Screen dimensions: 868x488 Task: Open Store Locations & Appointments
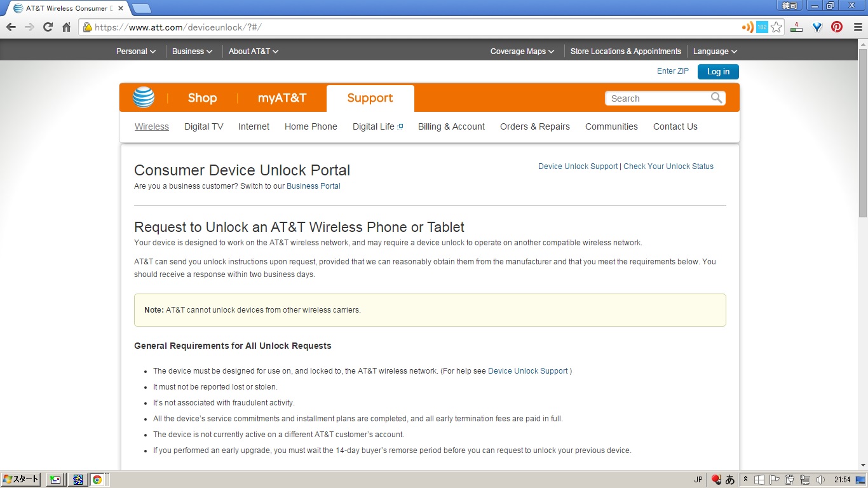pos(625,51)
